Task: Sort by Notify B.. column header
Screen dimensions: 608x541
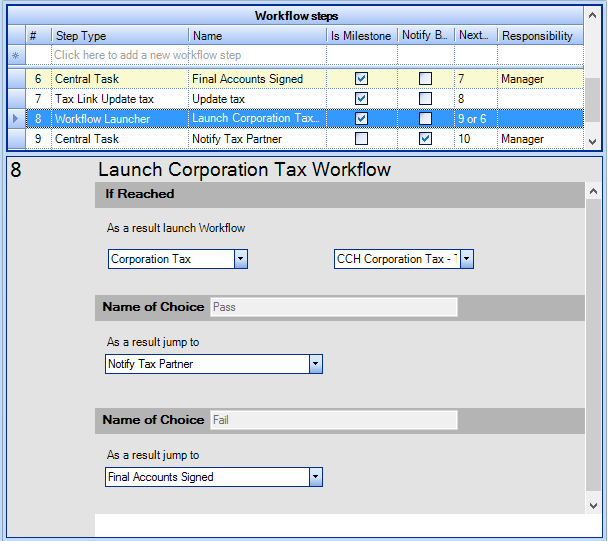Action: pyautogui.click(x=426, y=36)
